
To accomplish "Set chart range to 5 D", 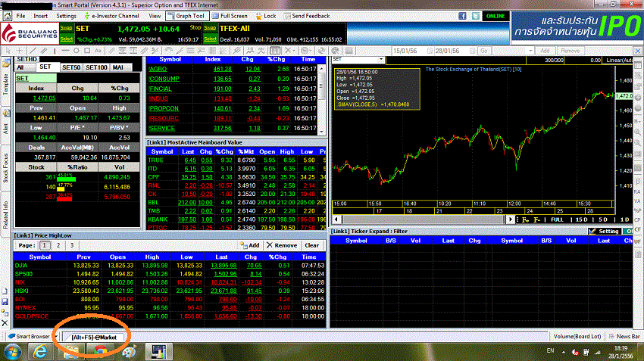I will pos(603,220).
